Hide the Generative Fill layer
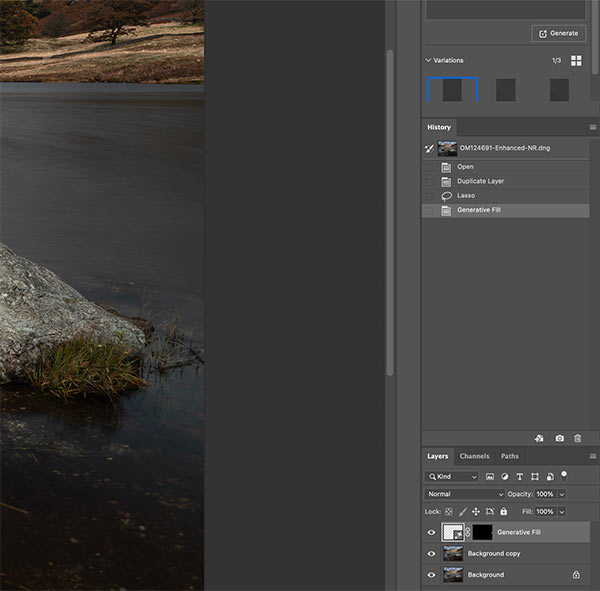Viewport: 600px width, 591px height. (x=432, y=533)
